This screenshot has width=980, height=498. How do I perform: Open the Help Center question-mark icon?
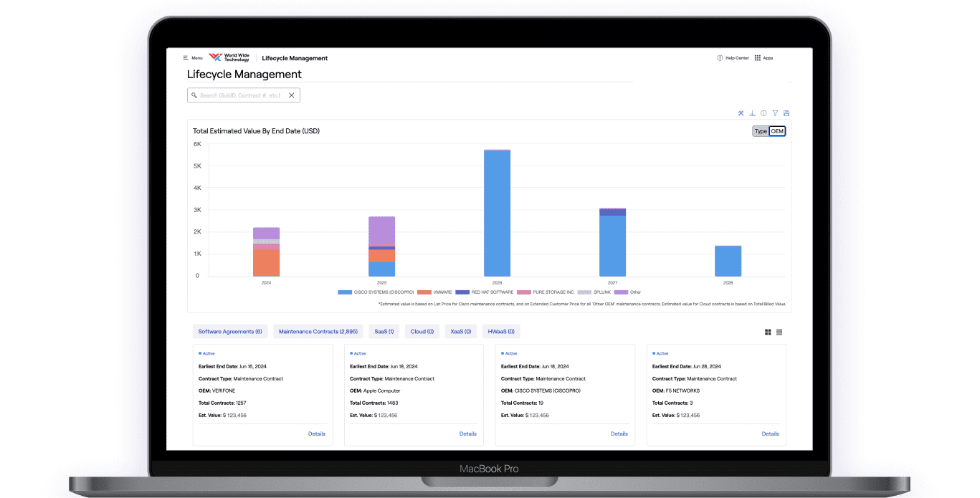coord(720,58)
